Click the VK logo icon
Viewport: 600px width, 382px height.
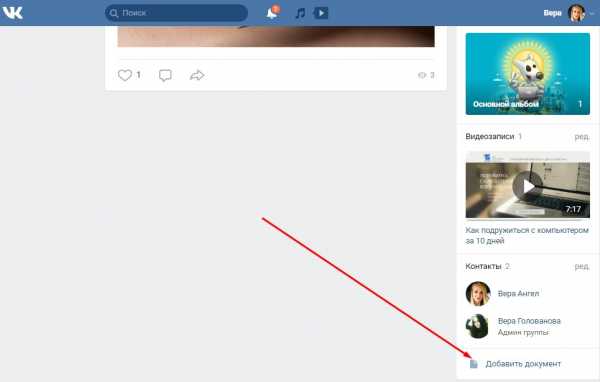pos(13,13)
